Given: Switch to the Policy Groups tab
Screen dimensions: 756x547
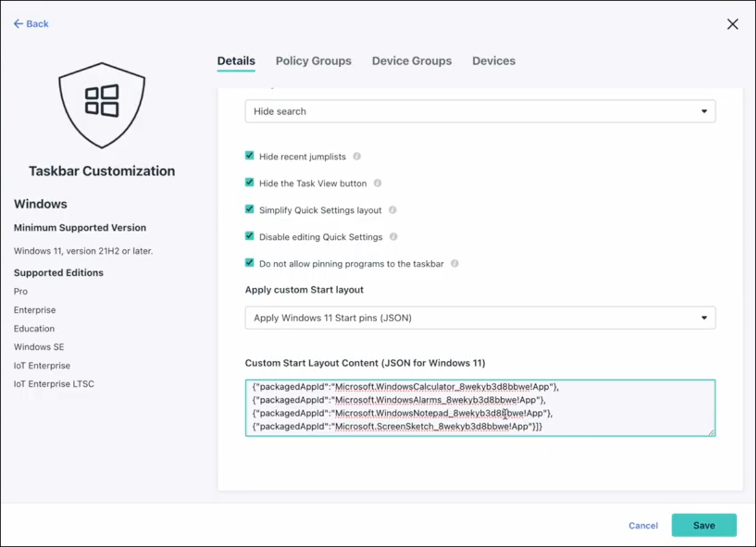Looking at the screenshot, I should point(313,60).
